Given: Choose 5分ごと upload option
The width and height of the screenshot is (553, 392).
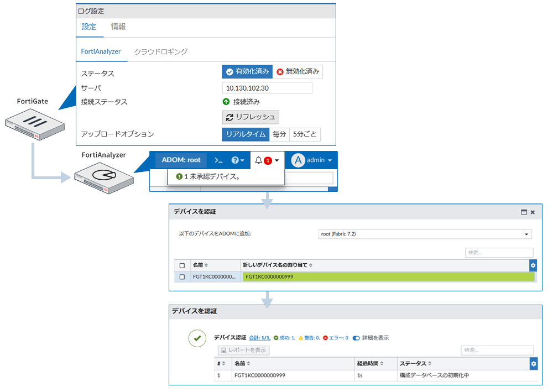Looking at the screenshot, I should coord(305,134).
